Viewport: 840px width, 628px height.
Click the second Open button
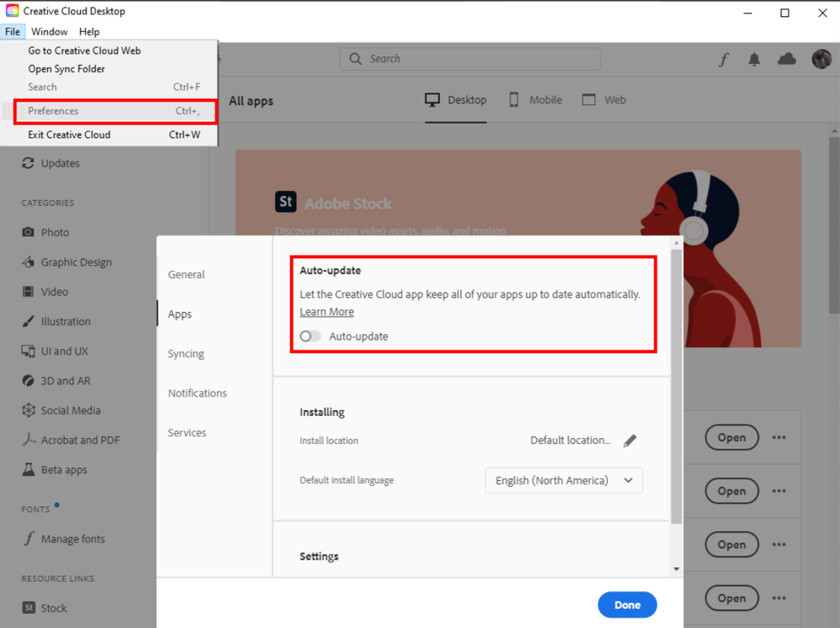[732, 491]
